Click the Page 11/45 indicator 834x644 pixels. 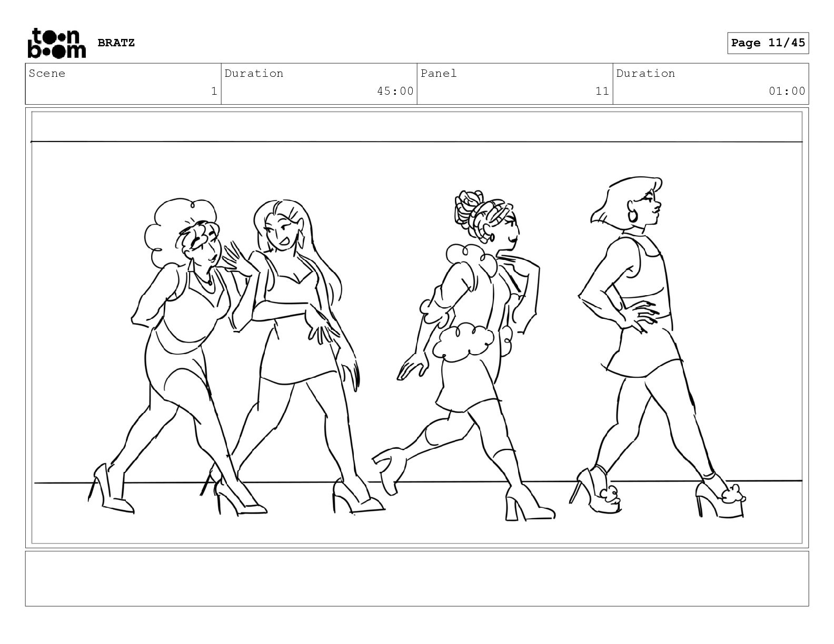[768, 43]
